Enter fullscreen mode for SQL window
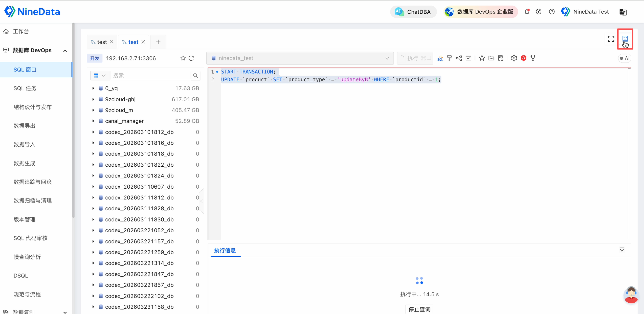 (611, 39)
